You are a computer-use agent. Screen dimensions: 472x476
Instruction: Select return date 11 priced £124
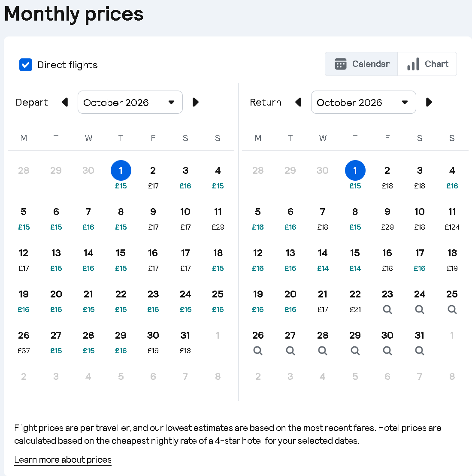[452, 218]
